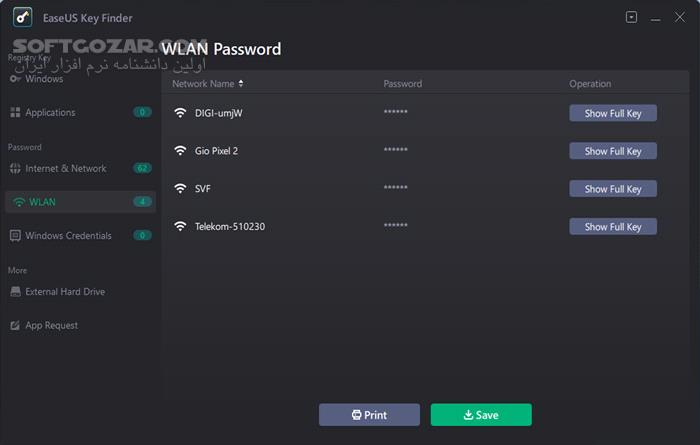Click the External Hard Drive icon
The height and width of the screenshot is (445, 700).
point(15,291)
